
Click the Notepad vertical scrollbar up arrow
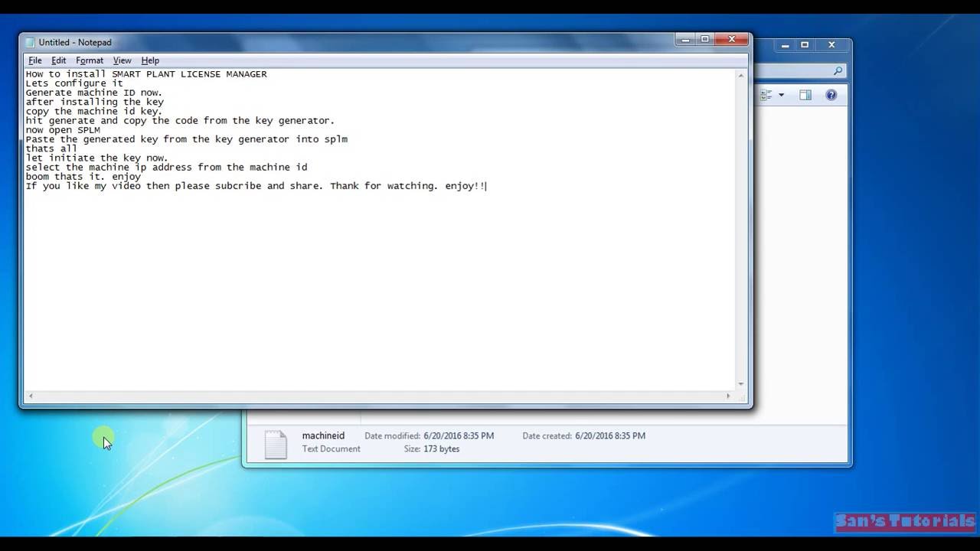pyautogui.click(x=741, y=75)
